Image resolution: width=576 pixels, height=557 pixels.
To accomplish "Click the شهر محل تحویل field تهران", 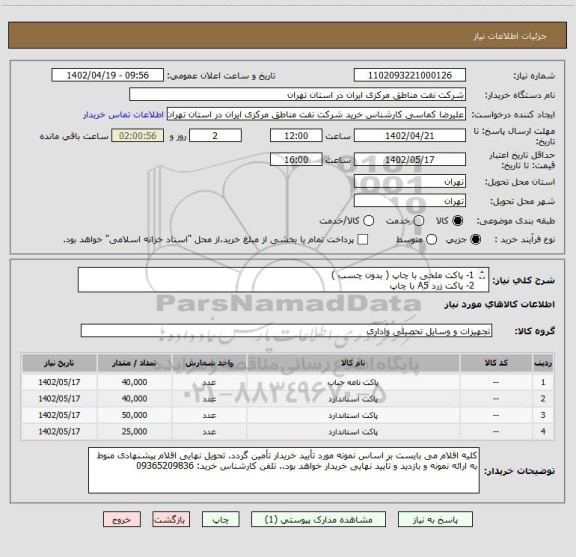I will (410, 201).
